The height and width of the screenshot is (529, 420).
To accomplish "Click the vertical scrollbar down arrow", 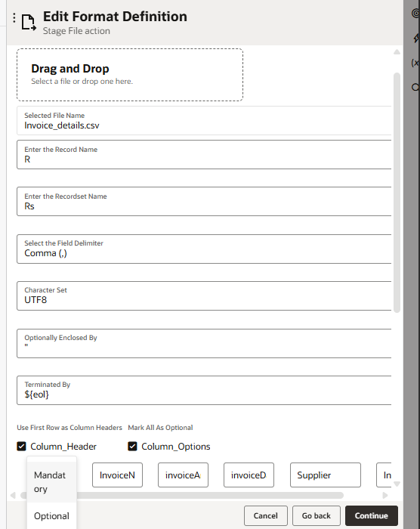I will 397,484.
